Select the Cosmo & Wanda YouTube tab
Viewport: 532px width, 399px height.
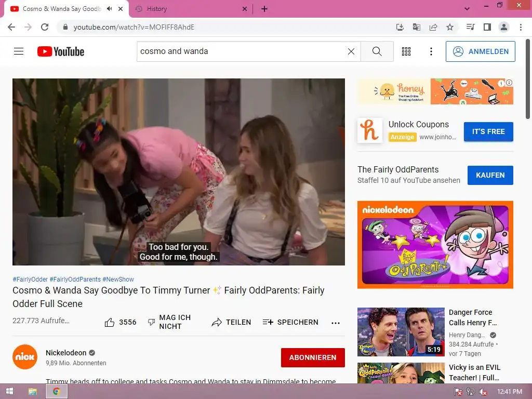click(61, 9)
